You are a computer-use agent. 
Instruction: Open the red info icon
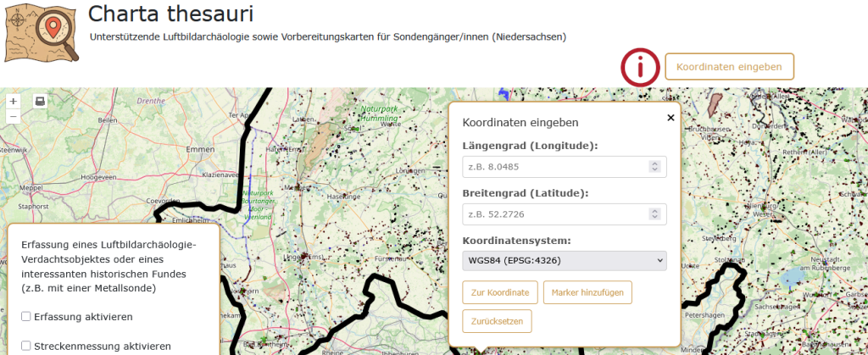click(641, 68)
